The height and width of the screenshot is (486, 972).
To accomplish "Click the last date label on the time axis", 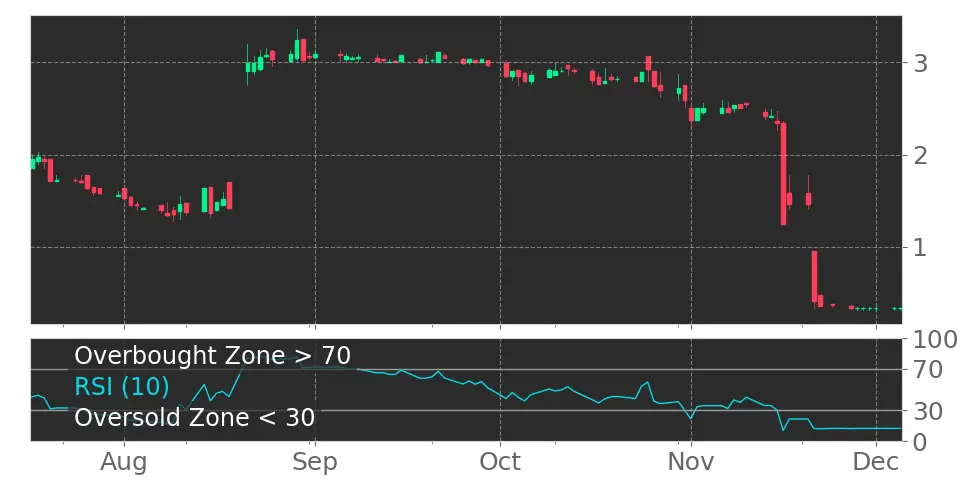I will (876, 461).
